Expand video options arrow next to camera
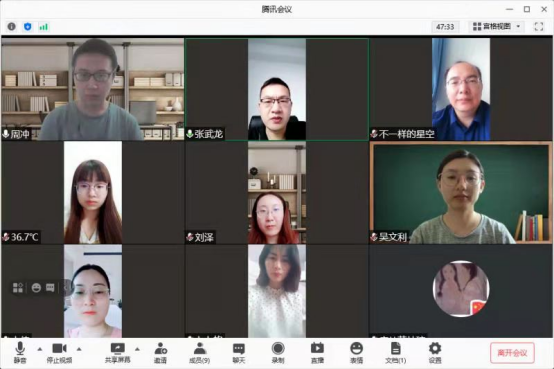 click(x=79, y=349)
